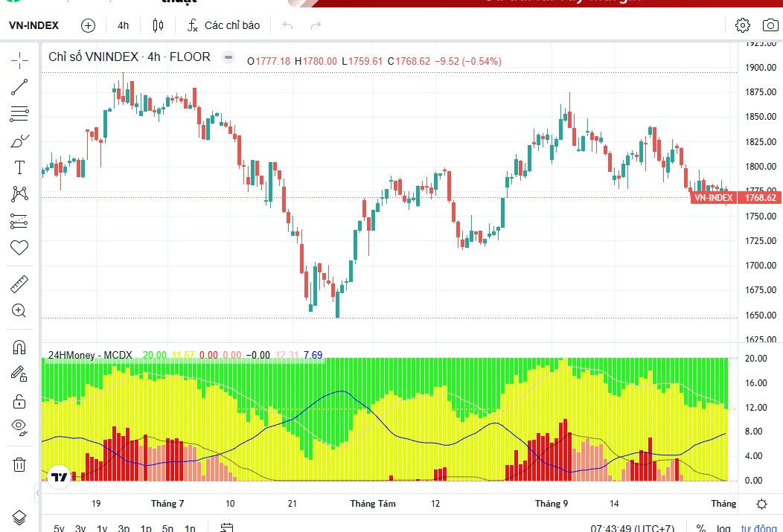Click the TradingView logo on the chart

[60, 477]
